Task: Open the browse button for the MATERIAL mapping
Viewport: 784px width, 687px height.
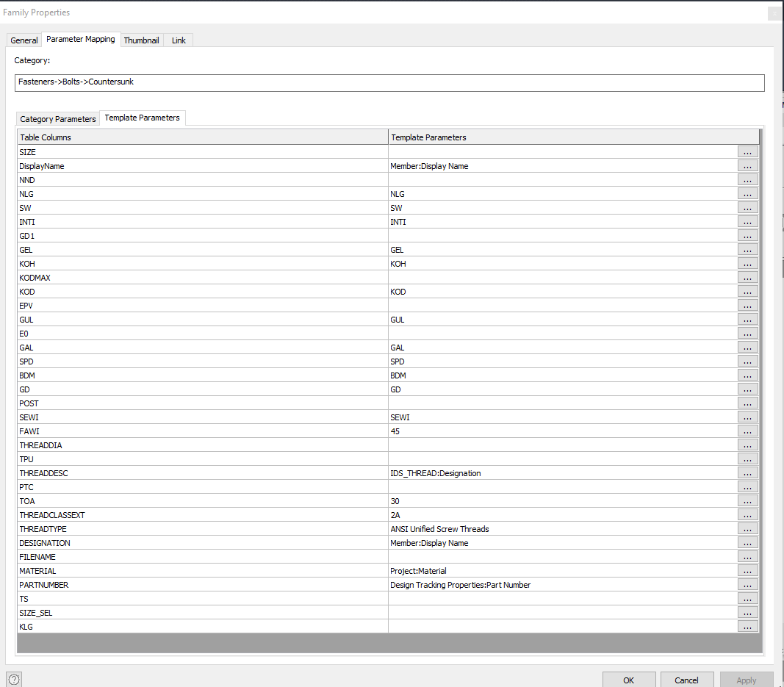Action: [x=747, y=570]
